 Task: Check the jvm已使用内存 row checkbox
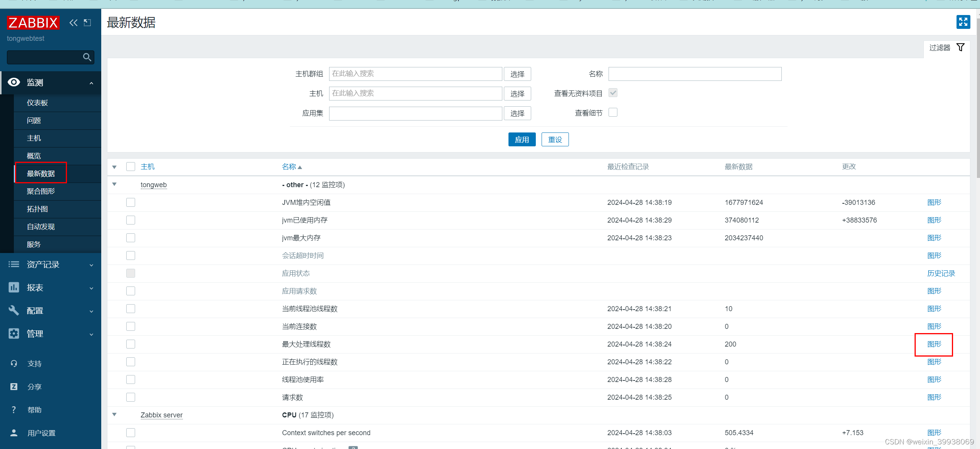131,220
